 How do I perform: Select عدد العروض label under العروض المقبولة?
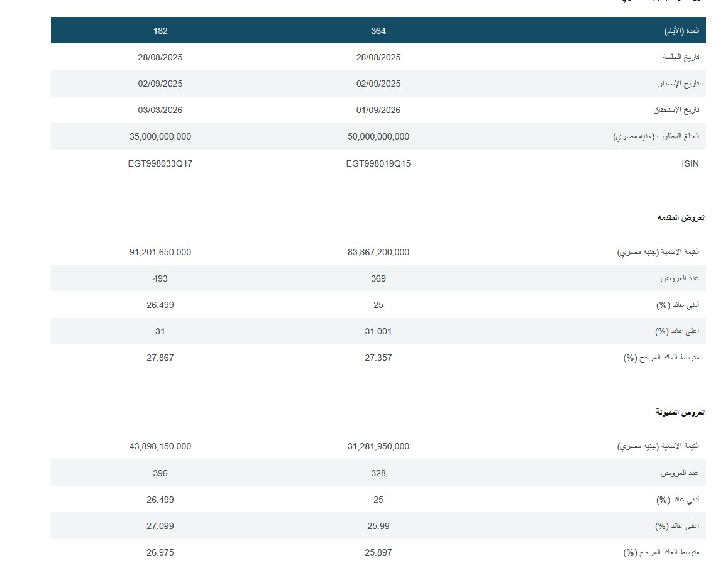tap(680, 473)
